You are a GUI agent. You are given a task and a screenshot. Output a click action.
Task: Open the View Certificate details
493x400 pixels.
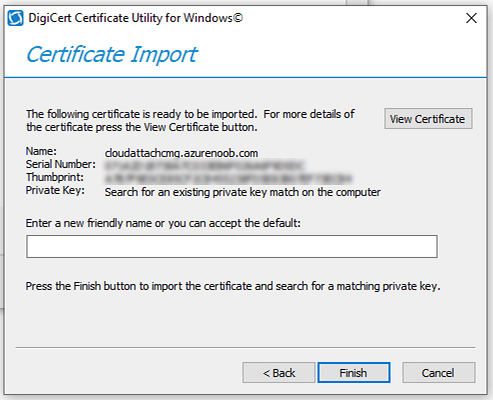point(428,119)
